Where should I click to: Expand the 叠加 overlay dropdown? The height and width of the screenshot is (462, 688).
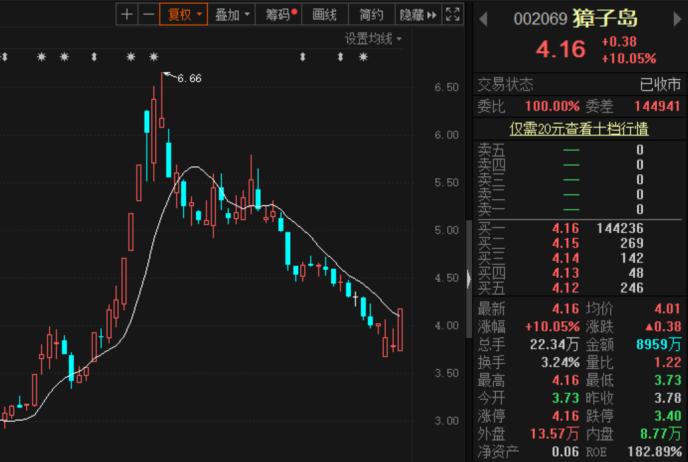pyautogui.click(x=232, y=14)
